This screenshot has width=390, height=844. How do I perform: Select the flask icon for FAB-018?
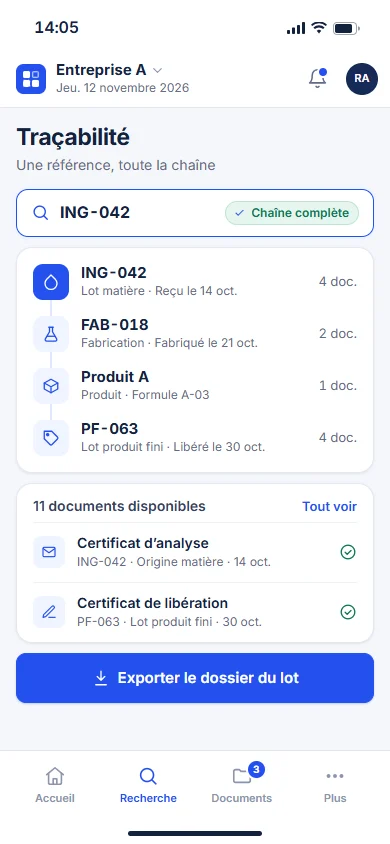pos(51,334)
